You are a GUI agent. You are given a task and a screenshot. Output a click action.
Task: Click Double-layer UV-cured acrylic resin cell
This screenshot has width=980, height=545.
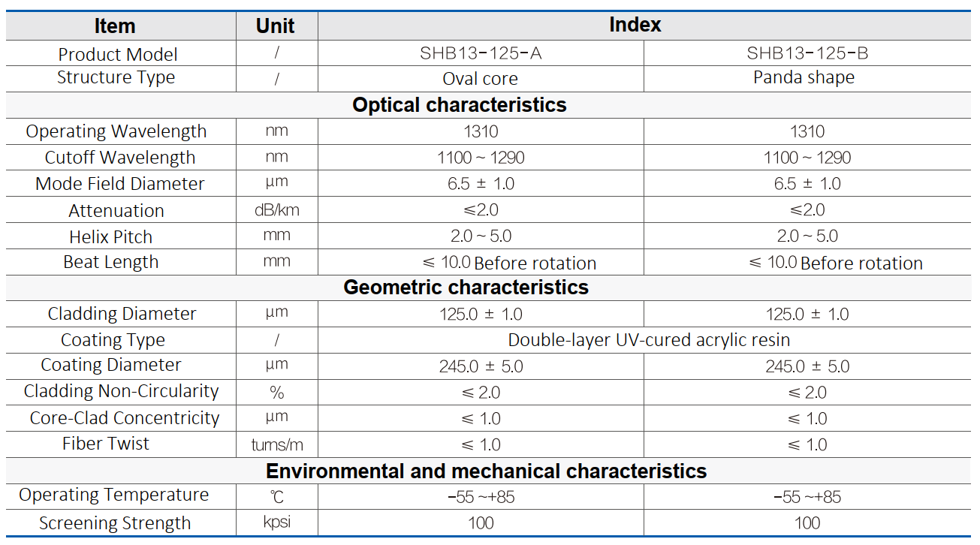(649, 340)
